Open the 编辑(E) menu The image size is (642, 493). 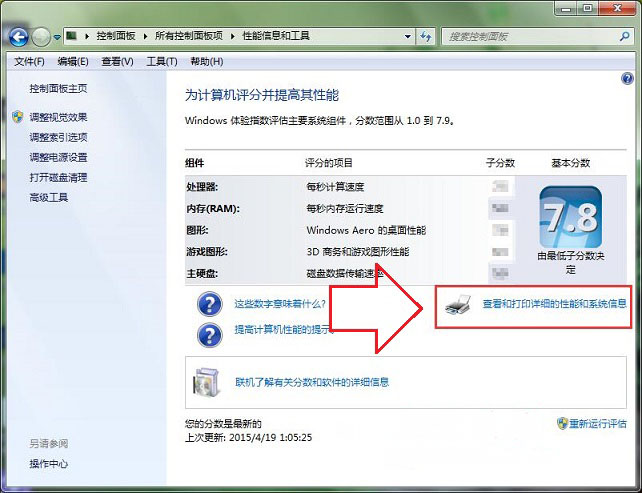point(73,61)
